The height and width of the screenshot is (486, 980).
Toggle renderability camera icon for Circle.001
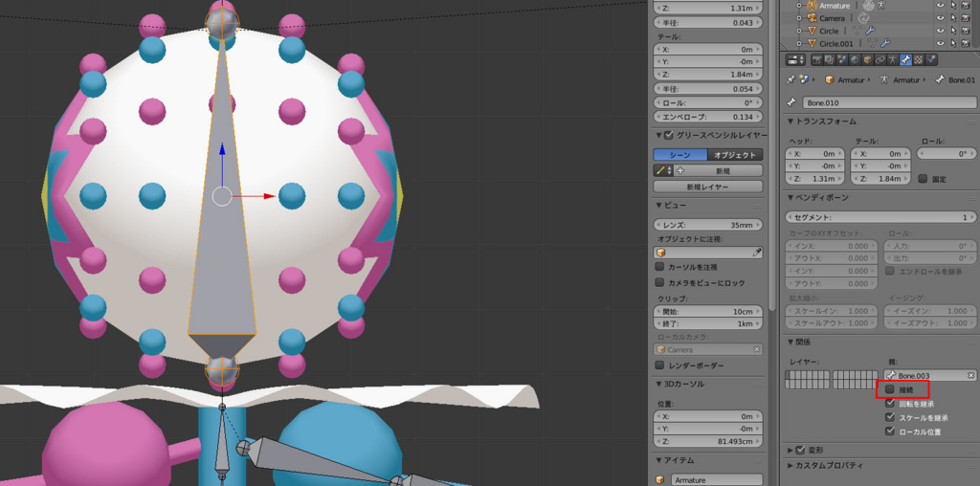pos(966,43)
